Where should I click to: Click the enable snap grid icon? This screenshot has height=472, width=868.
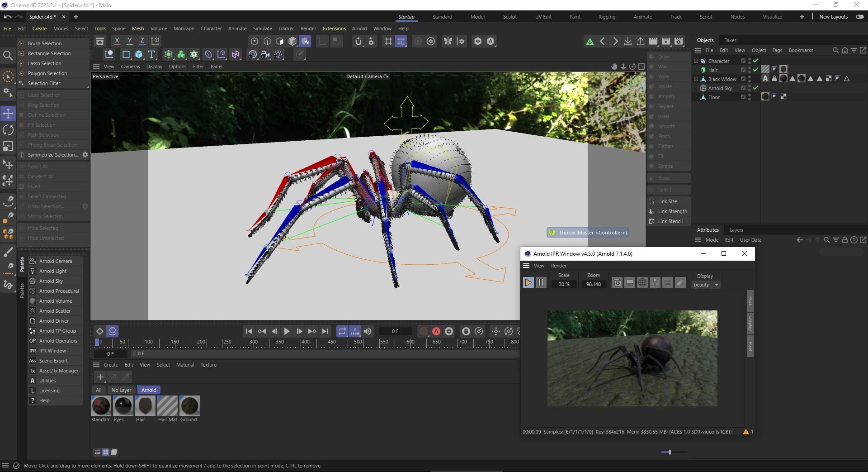coord(388,41)
